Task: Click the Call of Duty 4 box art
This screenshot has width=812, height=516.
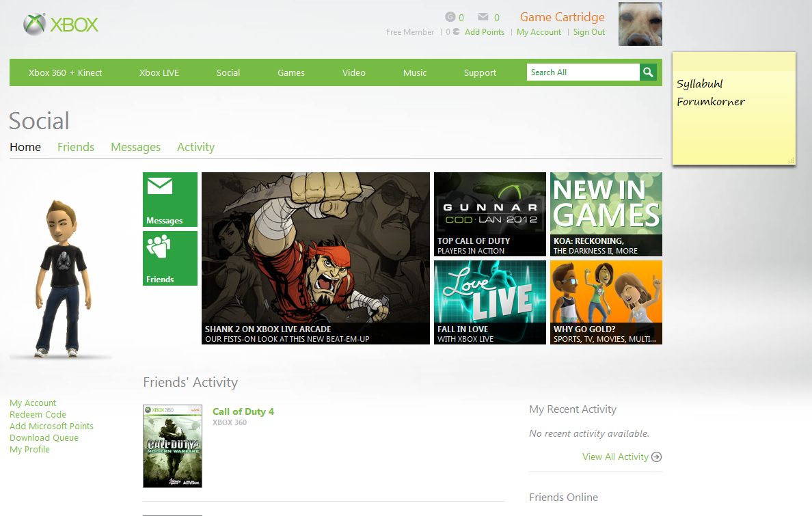Action: [172, 446]
